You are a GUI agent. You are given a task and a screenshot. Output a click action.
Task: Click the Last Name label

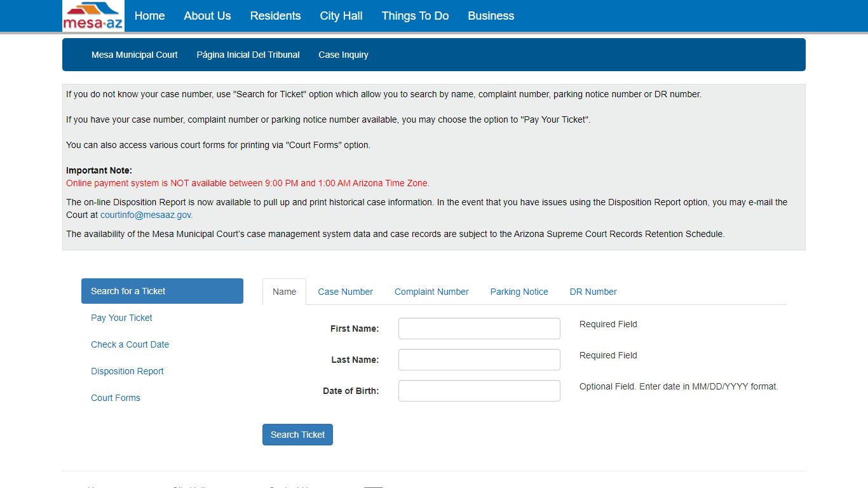(x=355, y=360)
